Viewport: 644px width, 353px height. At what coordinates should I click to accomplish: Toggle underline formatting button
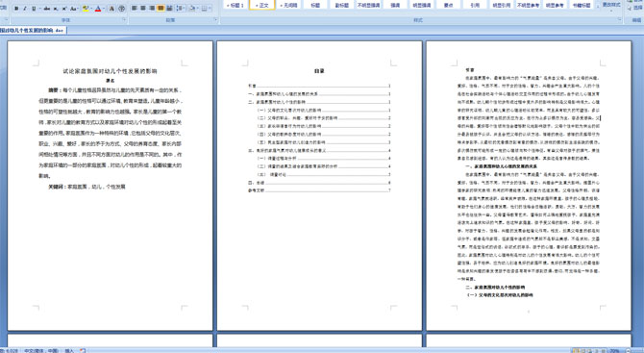pos(34,9)
